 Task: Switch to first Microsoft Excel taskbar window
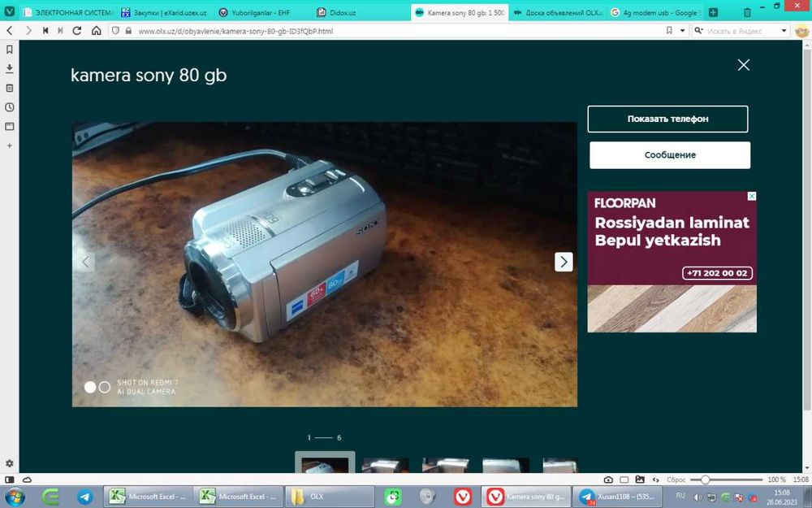coord(148,497)
